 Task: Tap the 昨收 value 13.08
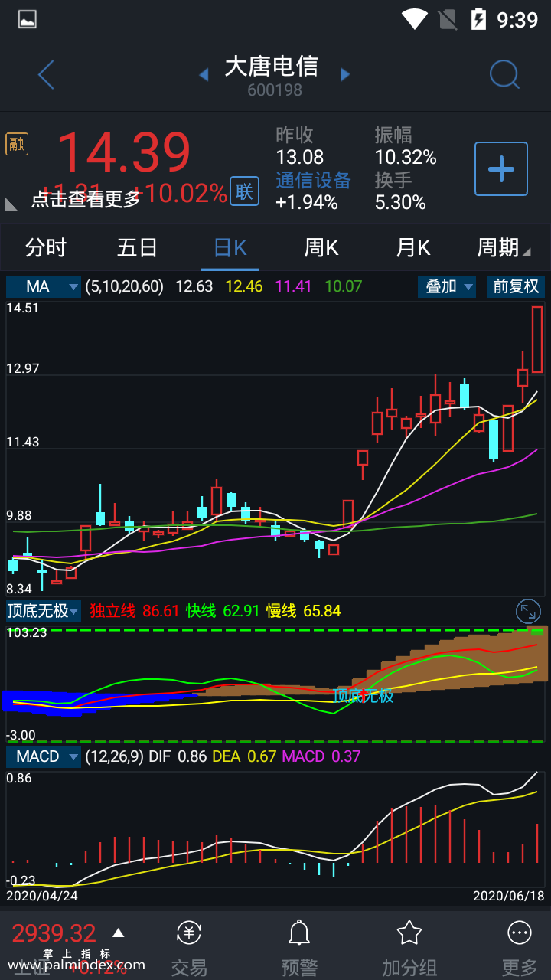click(300, 157)
